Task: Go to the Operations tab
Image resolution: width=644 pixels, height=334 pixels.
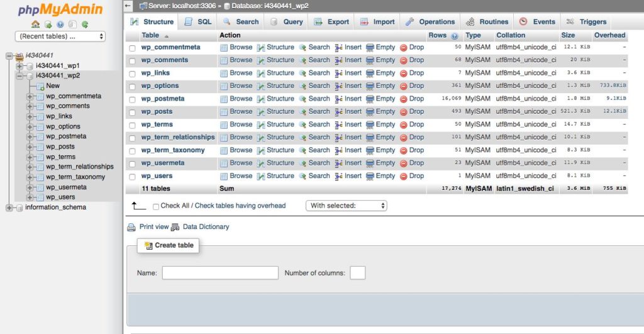Action: (x=430, y=22)
